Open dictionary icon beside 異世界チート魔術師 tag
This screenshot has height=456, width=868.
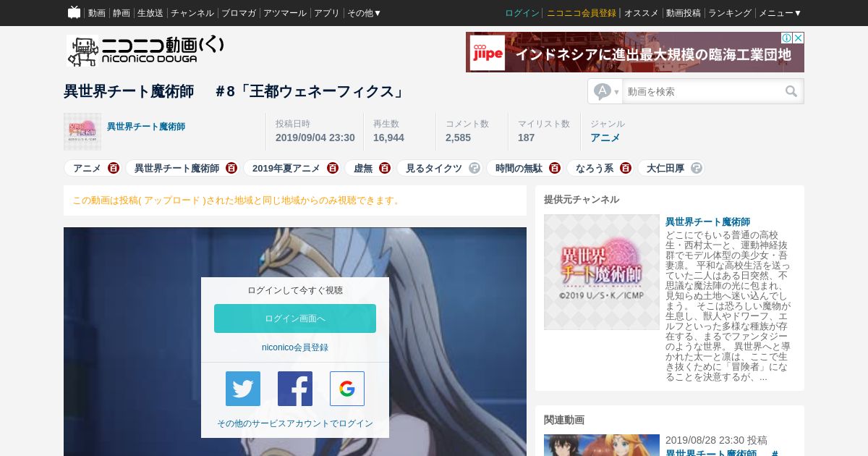point(231,168)
